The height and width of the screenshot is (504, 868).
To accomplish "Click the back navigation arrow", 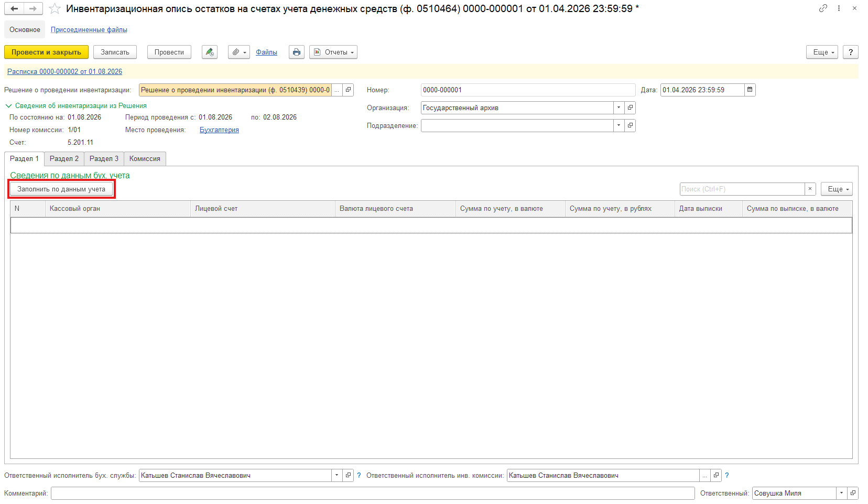I will tap(14, 8).
